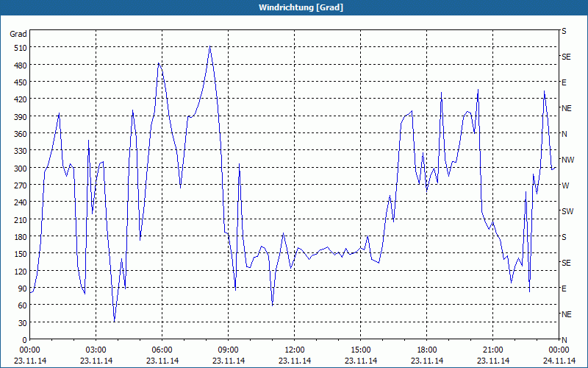Click the highest peak of the blue line
The image size is (588, 368).
(210, 46)
